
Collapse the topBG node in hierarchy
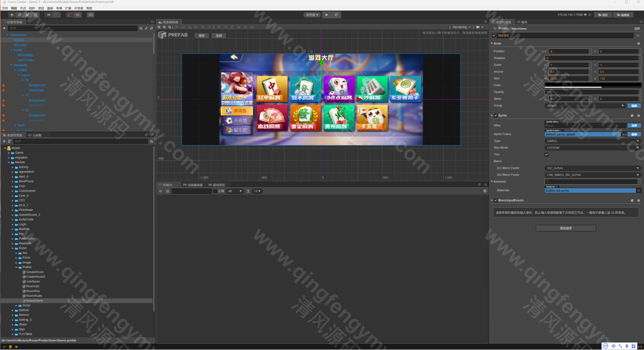point(11,50)
